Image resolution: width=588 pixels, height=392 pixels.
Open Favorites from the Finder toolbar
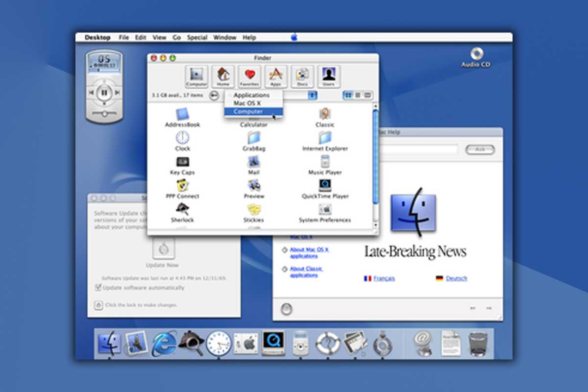click(249, 76)
